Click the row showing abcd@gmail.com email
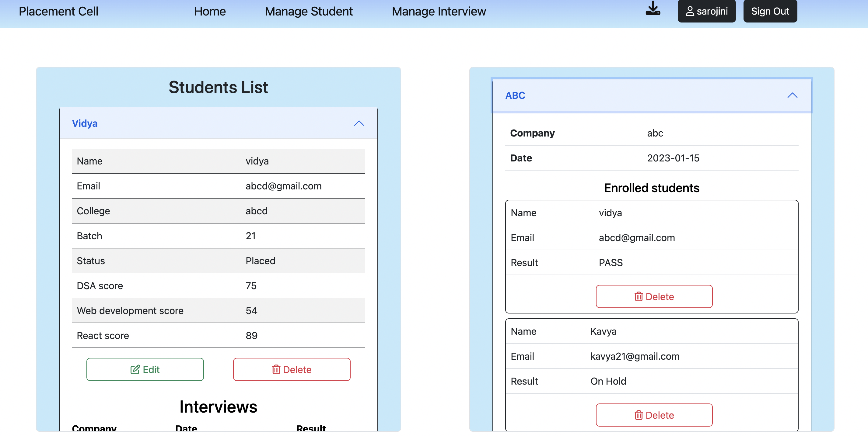The image size is (868, 436). click(218, 186)
